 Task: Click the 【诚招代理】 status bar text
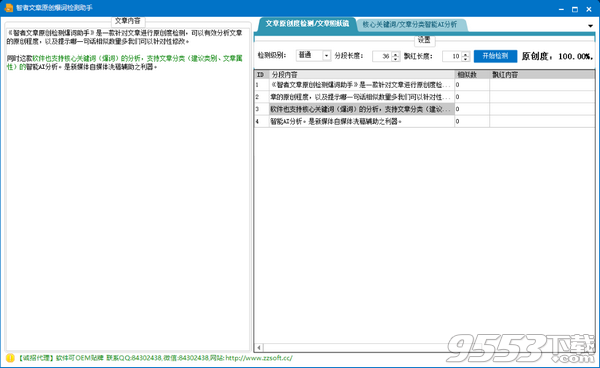(36, 358)
